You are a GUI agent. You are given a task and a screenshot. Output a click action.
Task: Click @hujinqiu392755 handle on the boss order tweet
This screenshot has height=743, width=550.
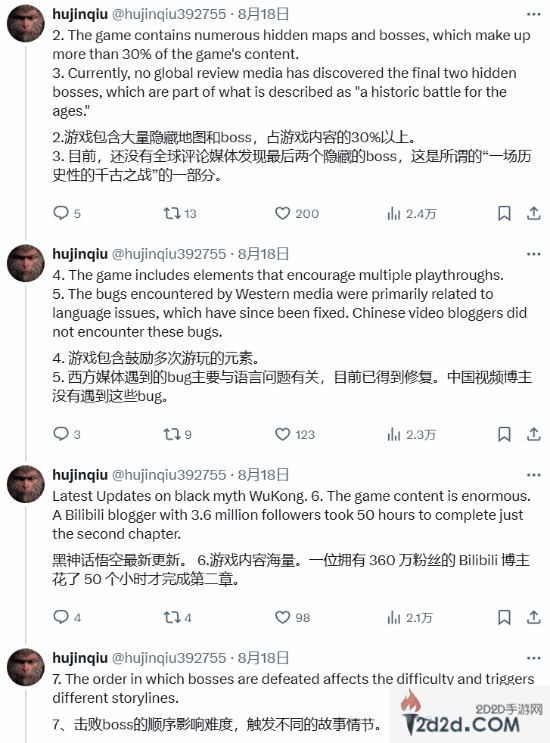(169, 658)
